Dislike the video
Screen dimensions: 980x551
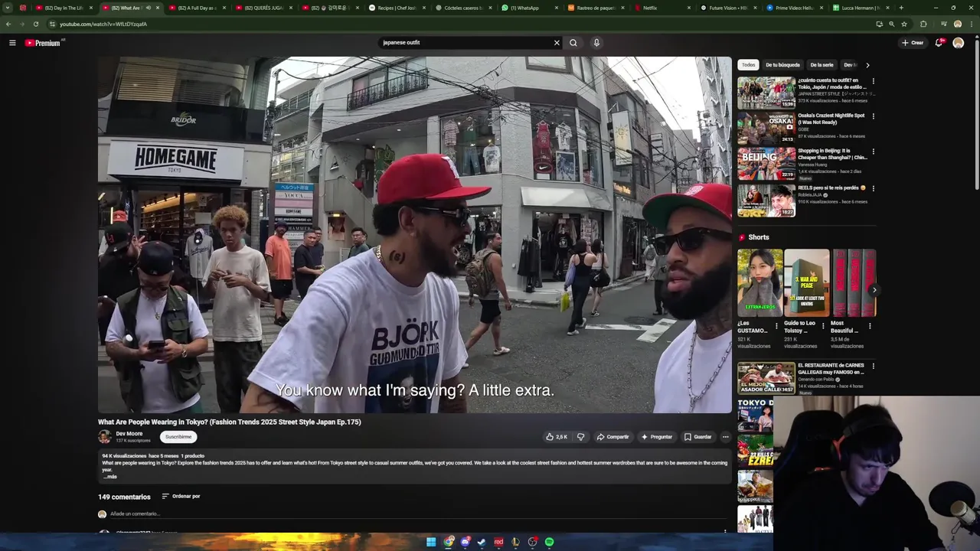coord(580,437)
